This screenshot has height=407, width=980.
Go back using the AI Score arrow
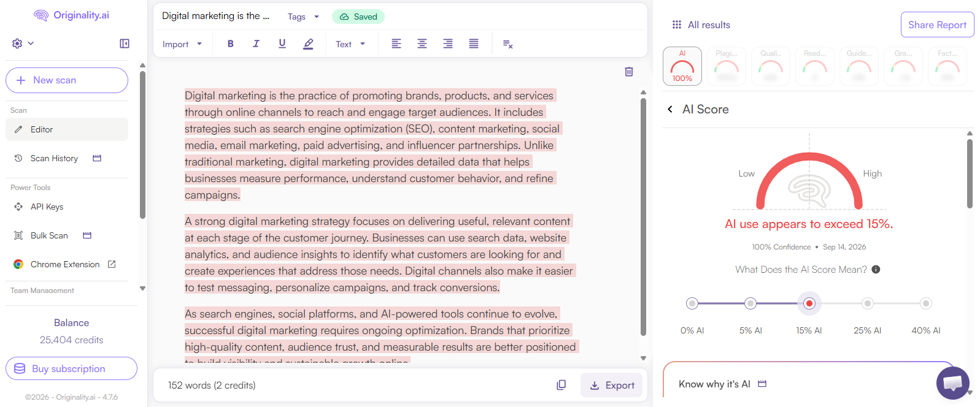pos(670,109)
